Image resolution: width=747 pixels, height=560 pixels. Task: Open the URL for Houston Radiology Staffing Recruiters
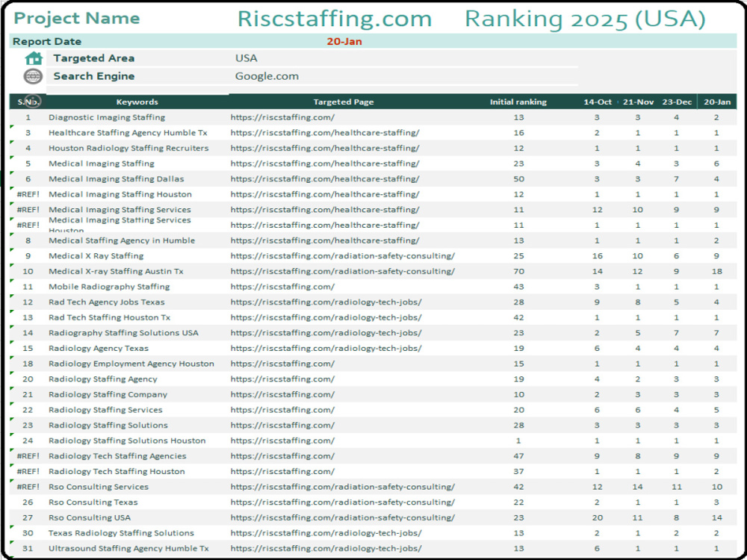(x=325, y=148)
